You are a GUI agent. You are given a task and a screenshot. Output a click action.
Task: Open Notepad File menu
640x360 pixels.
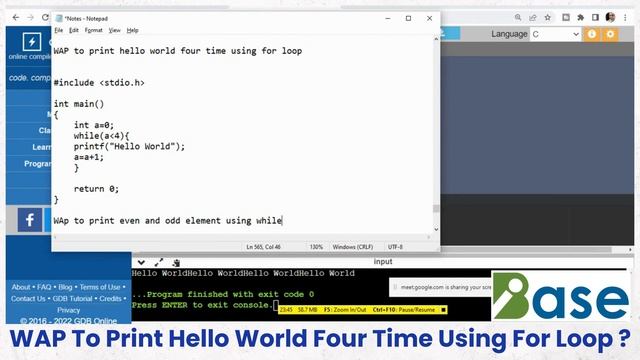coord(59,30)
